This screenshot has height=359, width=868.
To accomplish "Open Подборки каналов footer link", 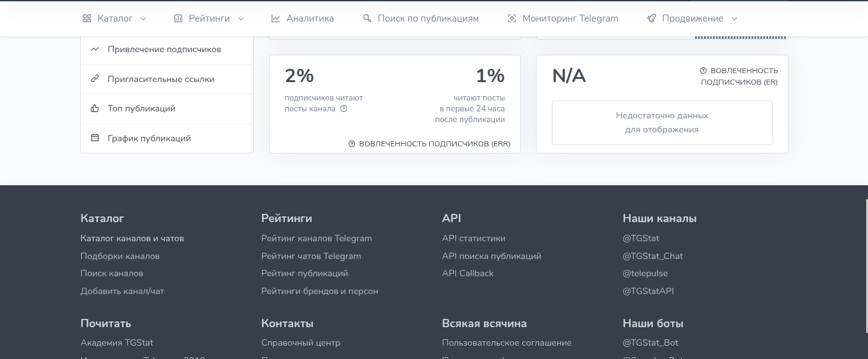I will point(120,256).
